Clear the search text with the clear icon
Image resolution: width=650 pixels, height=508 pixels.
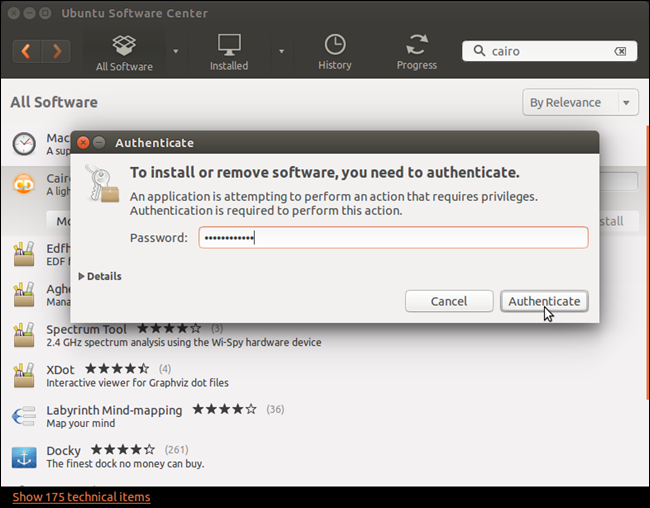pos(621,51)
